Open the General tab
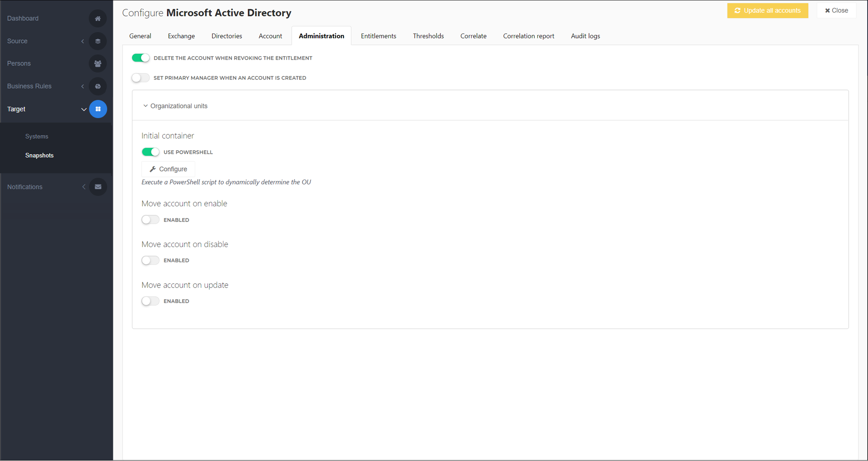868x461 pixels. point(140,36)
